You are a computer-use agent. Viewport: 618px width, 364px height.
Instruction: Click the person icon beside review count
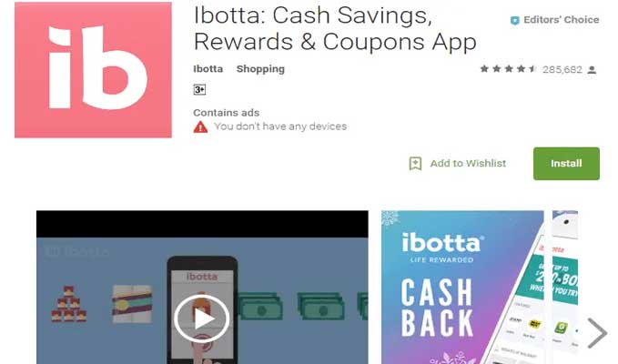click(x=592, y=70)
